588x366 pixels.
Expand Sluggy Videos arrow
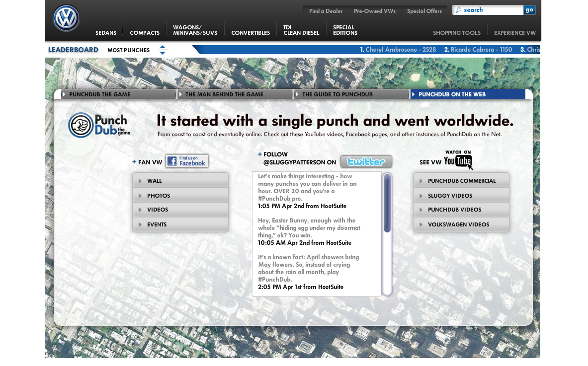tap(421, 196)
